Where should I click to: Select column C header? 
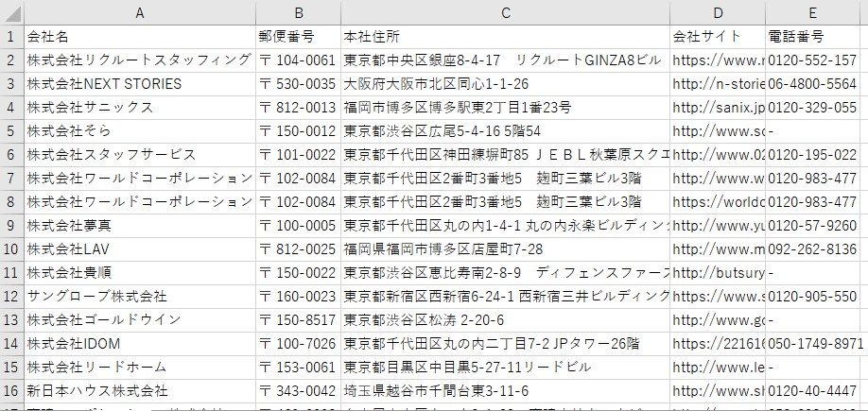point(506,12)
